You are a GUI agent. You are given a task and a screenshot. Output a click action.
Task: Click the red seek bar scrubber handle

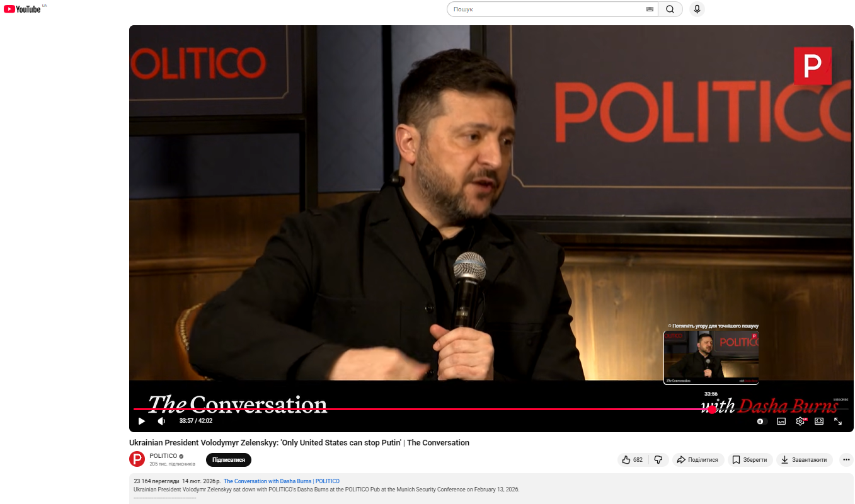[x=712, y=409]
